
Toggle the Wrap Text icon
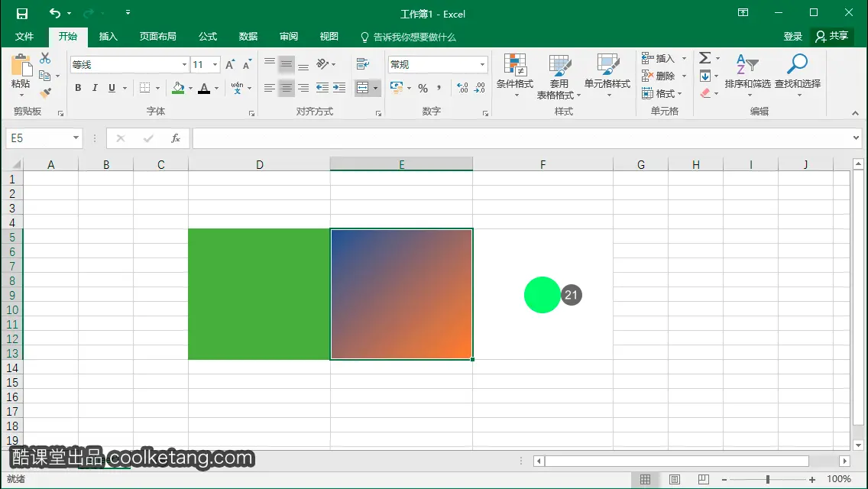click(x=363, y=64)
